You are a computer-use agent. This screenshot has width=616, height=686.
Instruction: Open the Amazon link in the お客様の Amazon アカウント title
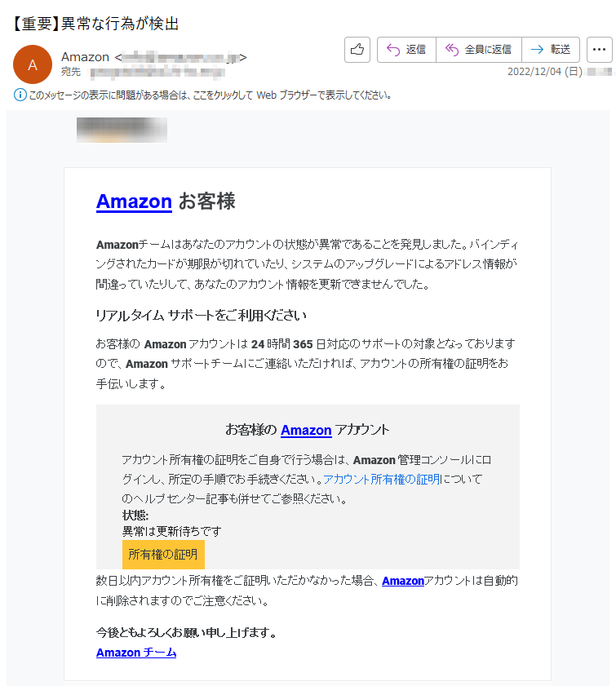pos(306,430)
